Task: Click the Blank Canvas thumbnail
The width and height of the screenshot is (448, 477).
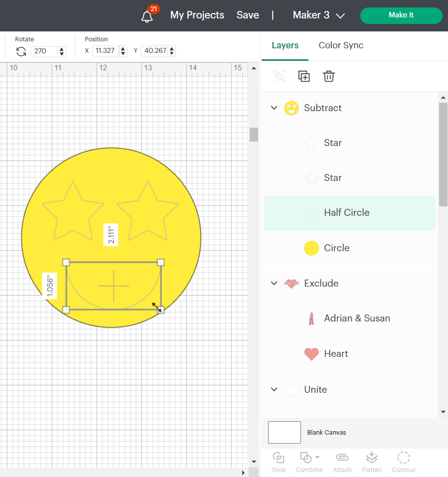Action: 285,432
